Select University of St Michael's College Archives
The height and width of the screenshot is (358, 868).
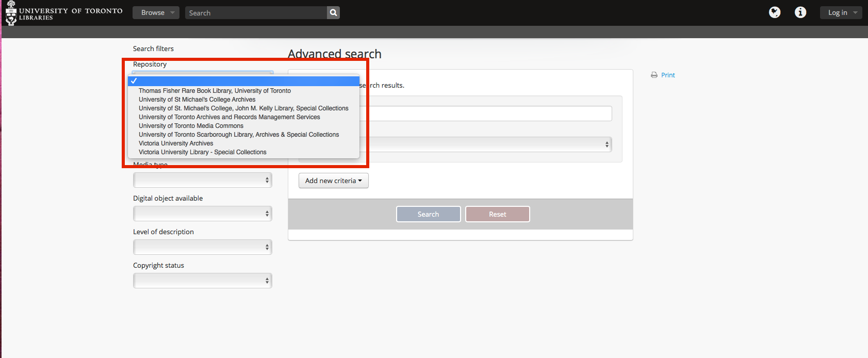243,100
